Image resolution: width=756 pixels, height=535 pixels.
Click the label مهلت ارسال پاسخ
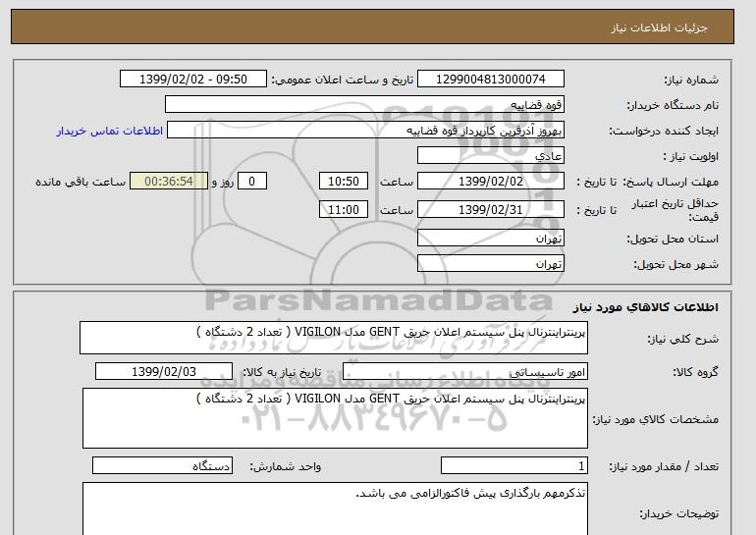pyautogui.click(x=671, y=183)
